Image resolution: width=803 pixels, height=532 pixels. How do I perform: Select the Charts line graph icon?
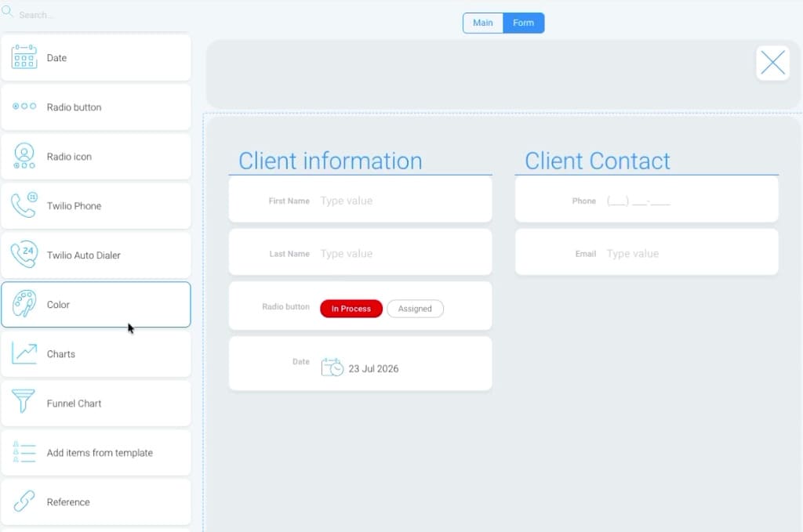(24, 353)
